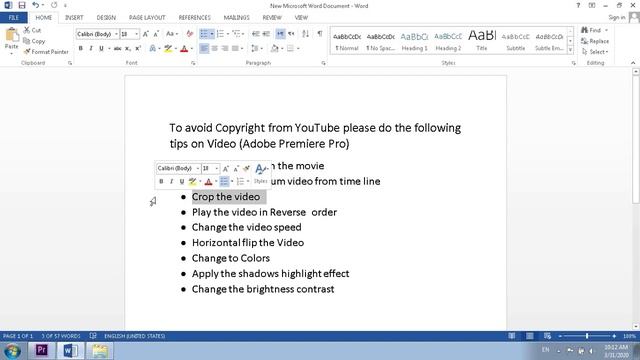This screenshot has height=360, width=640.
Task: Click Replace in the Editing group
Action: point(595,41)
